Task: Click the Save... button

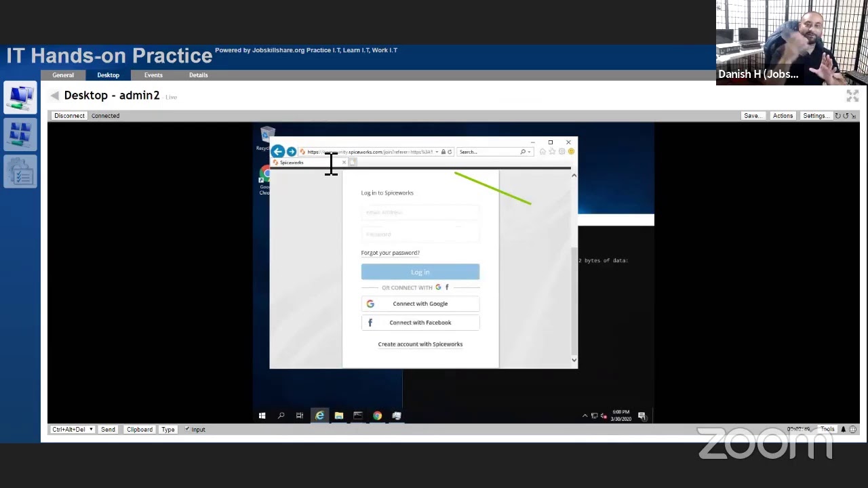Action: point(753,116)
